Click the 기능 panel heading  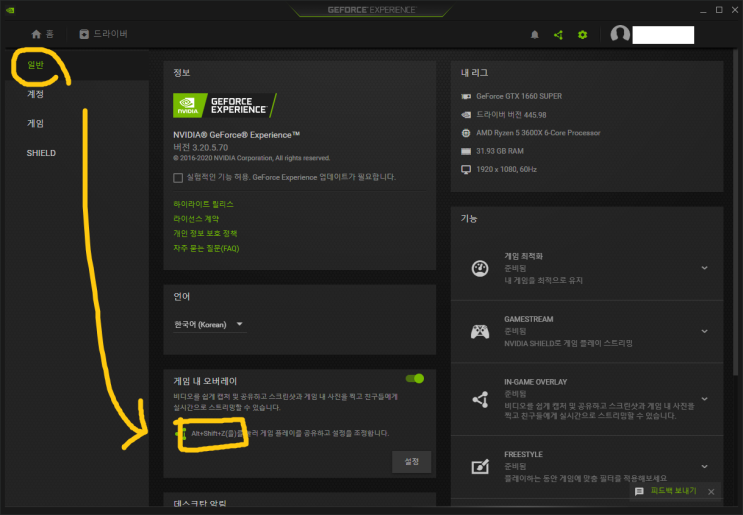click(469, 218)
